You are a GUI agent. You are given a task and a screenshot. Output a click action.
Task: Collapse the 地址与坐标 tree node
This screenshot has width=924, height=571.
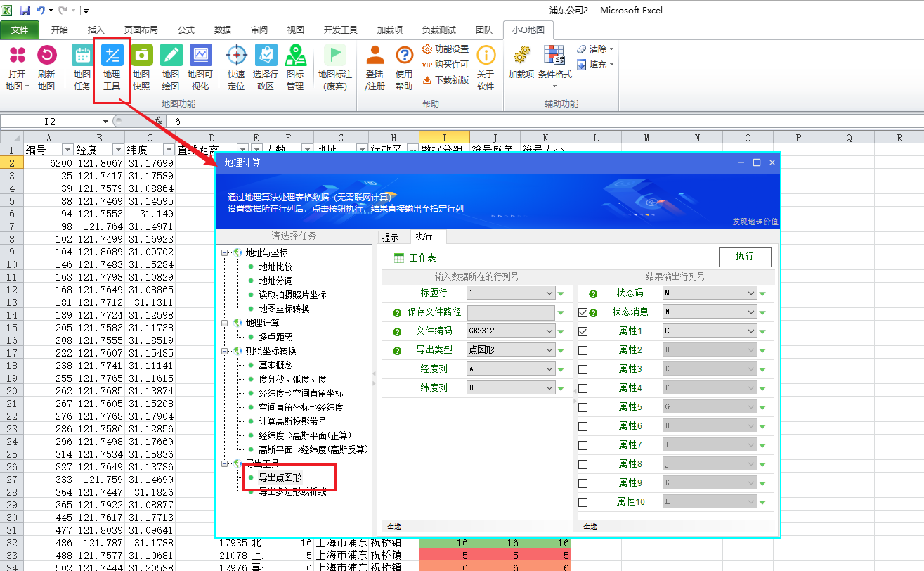(x=225, y=252)
